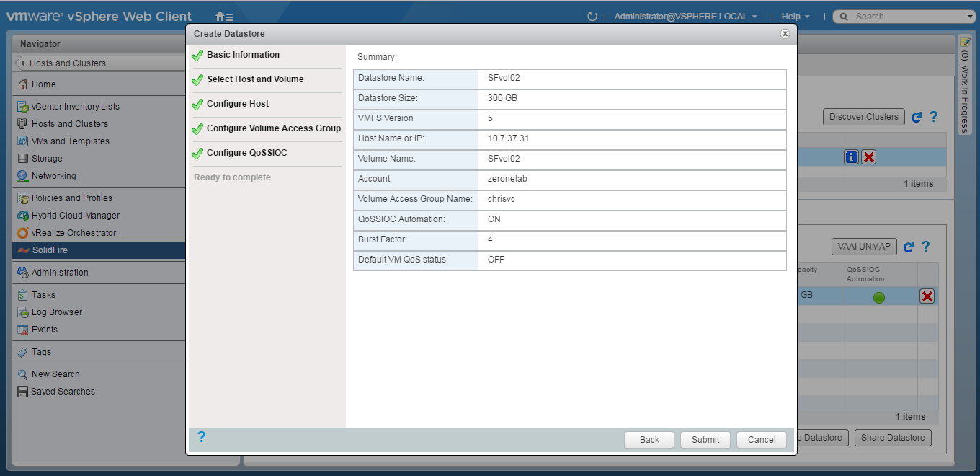
Task: Open Home in the Navigator
Action: pyautogui.click(x=43, y=84)
